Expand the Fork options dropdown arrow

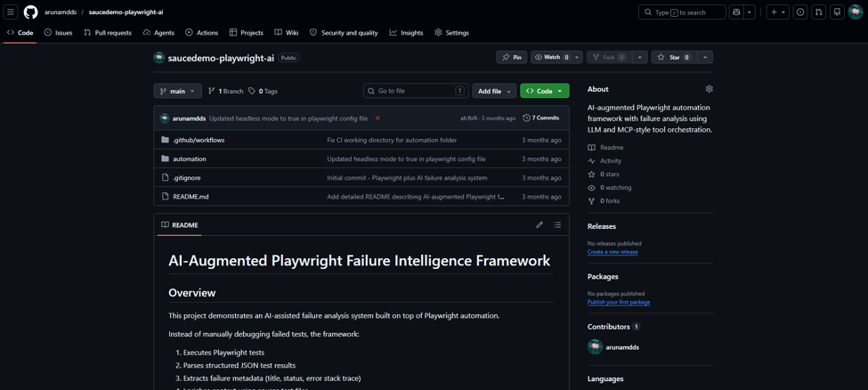click(x=639, y=57)
